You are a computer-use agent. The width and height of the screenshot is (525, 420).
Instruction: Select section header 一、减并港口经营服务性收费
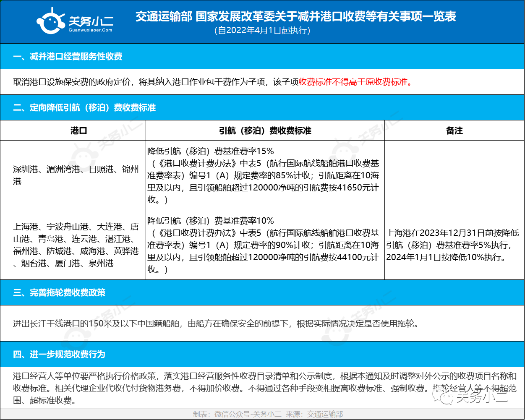262,56
